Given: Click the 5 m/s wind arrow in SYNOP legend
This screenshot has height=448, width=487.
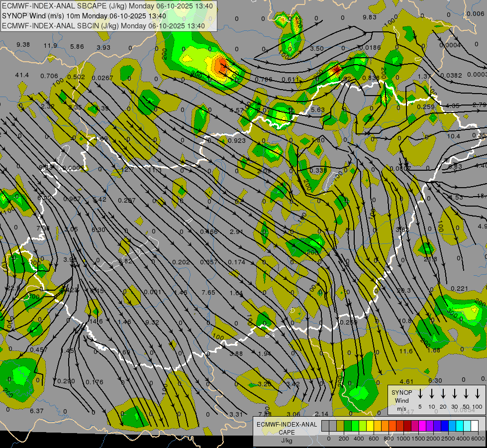Looking at the screenshot, I should click(x=420, y=394).
